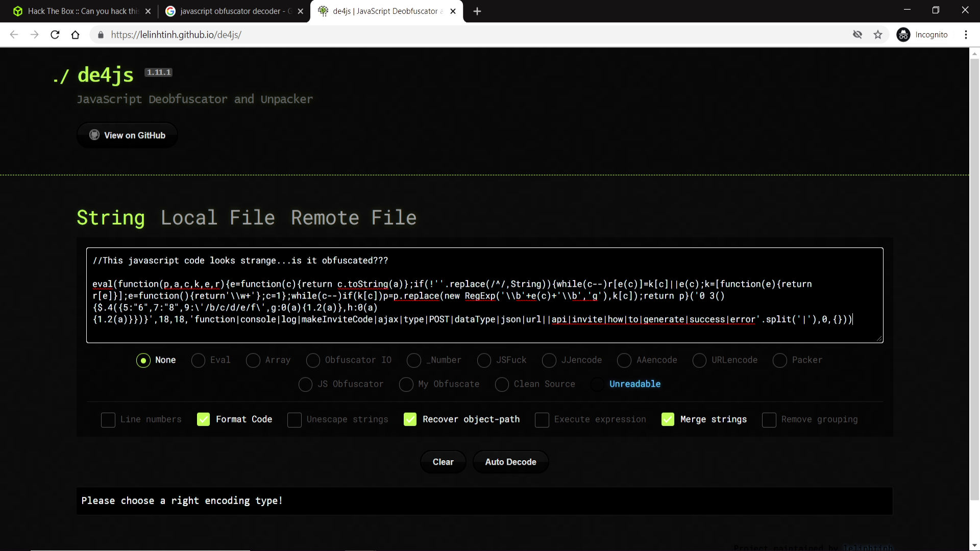Close the de4js tab
The image size is (980, 551).
[453, 11]
